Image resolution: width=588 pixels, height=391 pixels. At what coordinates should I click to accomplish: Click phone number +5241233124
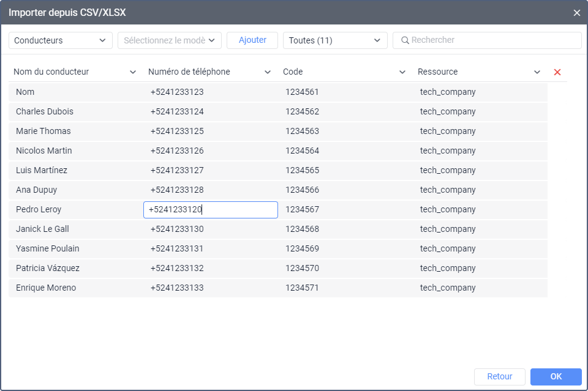click(x=177, y=111)
